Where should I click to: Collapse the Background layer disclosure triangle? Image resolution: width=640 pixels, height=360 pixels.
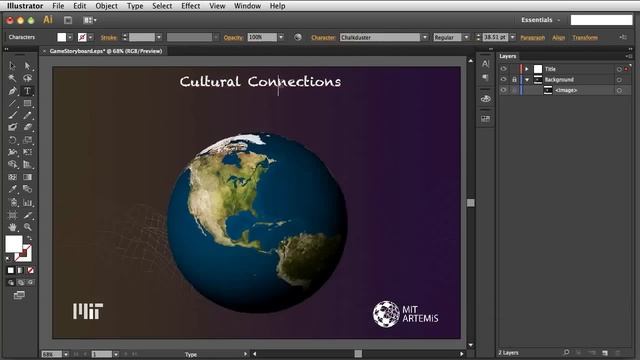coord(527,80)
